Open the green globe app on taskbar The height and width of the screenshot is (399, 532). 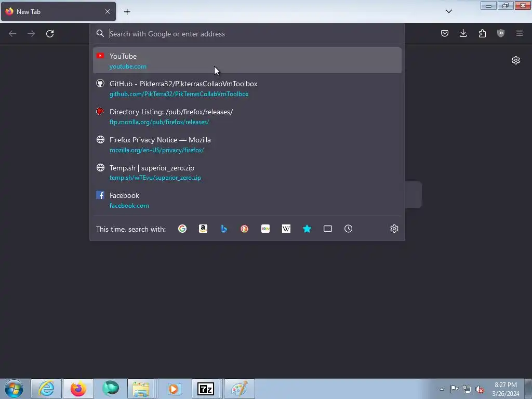coord(111,389)
